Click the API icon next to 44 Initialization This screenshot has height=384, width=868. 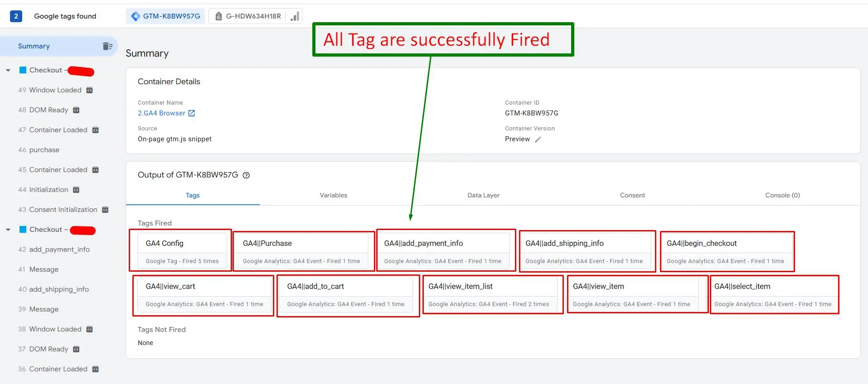coord(76,190)
